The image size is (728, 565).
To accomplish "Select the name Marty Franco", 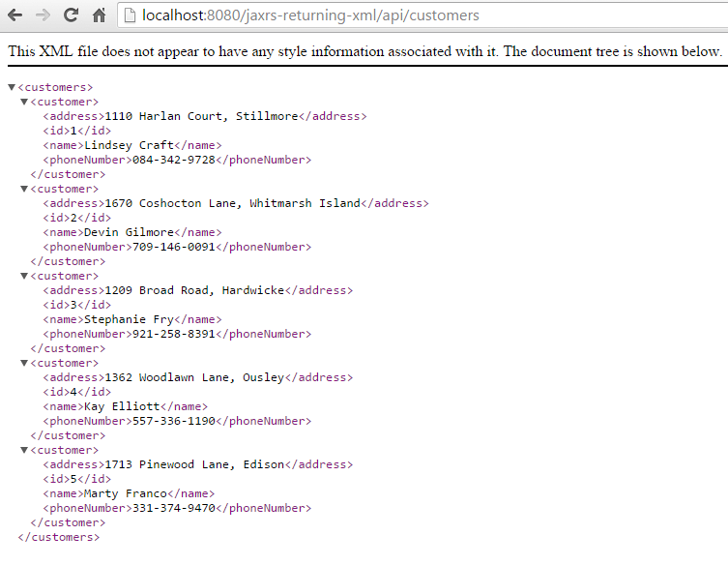I will [126, 493].
